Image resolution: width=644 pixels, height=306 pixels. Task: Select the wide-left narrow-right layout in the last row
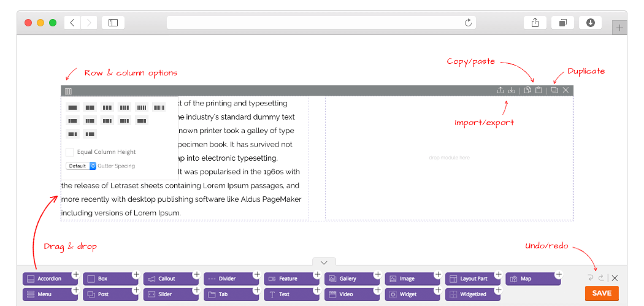tap(73, 134)
